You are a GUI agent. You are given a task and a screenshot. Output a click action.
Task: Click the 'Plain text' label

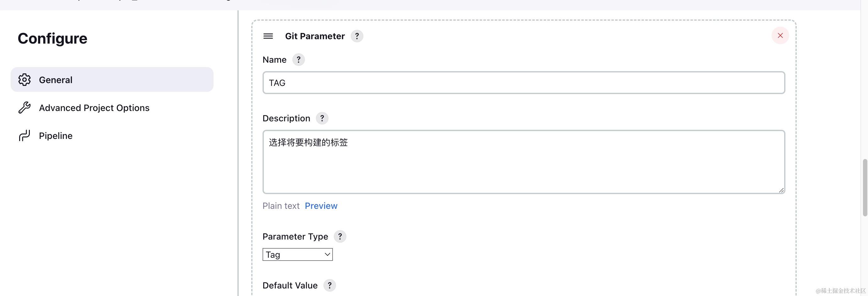pos(281,206)
